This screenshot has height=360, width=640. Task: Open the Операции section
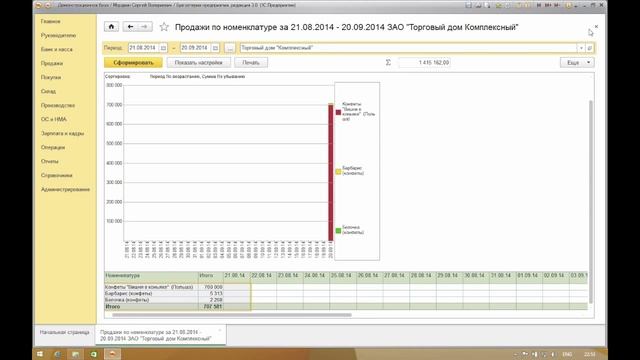53,147
